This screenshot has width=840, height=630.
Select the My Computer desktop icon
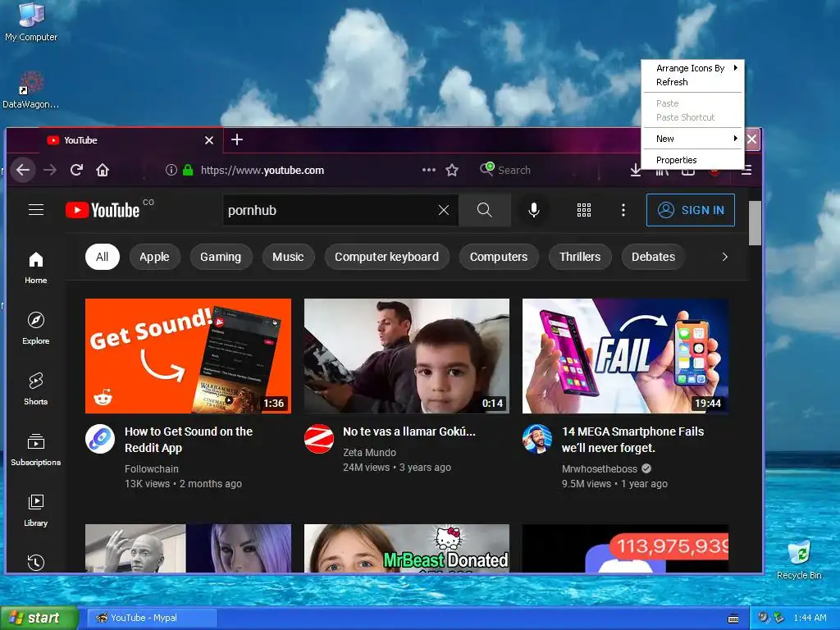(31, 22)
